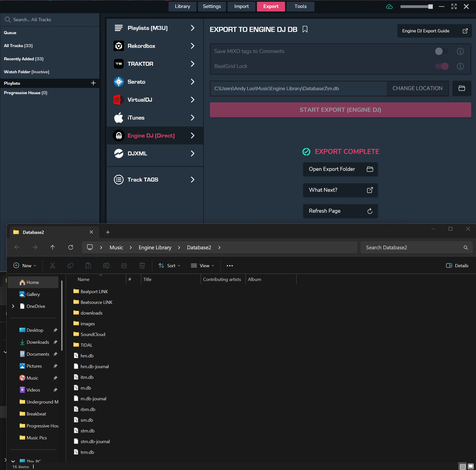This screenshot has width=476, height=470.
Task: Click the CHANGE LOCATION button
Action: 417,88
